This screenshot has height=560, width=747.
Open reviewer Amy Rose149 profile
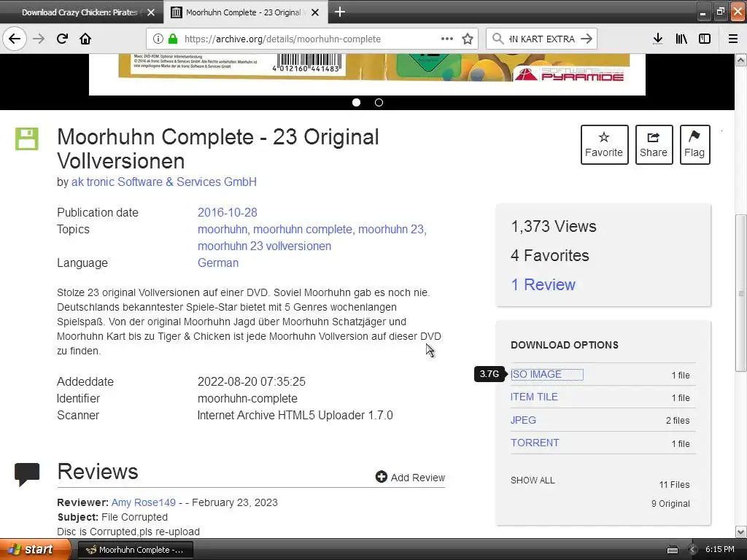(144, 502)
